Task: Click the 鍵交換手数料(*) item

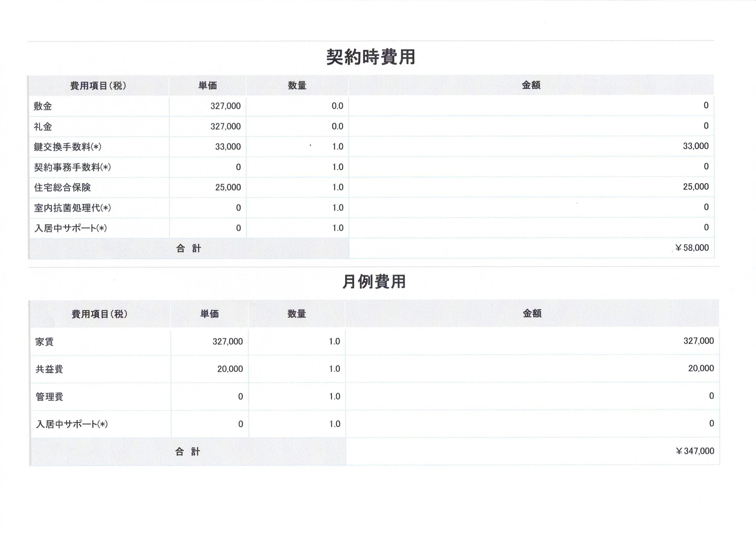Action: coord(67,147)
